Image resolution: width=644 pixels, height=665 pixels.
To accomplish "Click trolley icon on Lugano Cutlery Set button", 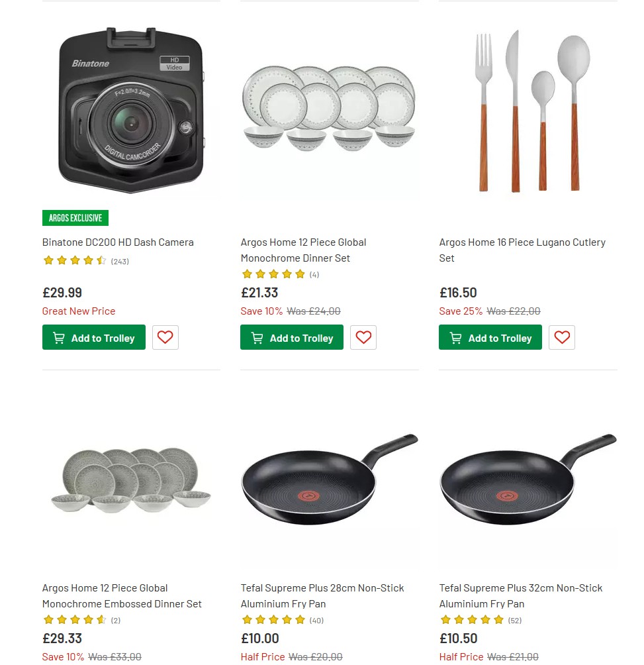I will pyautogui.click(x=455, y=337).
